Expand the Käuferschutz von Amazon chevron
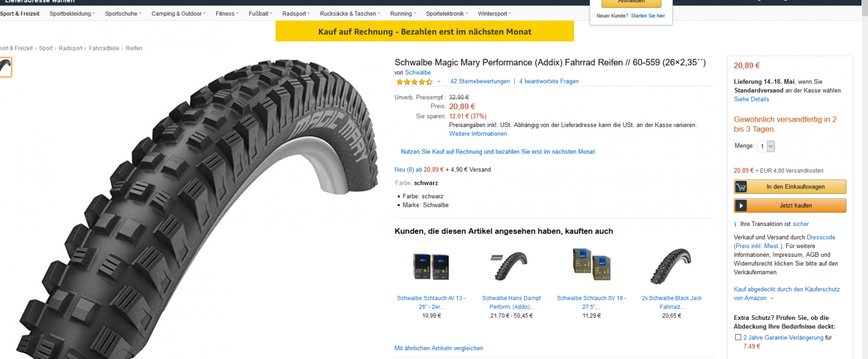The height and width of the screenshot is (359, 868). pyautogui.click(x=773, y=298)
